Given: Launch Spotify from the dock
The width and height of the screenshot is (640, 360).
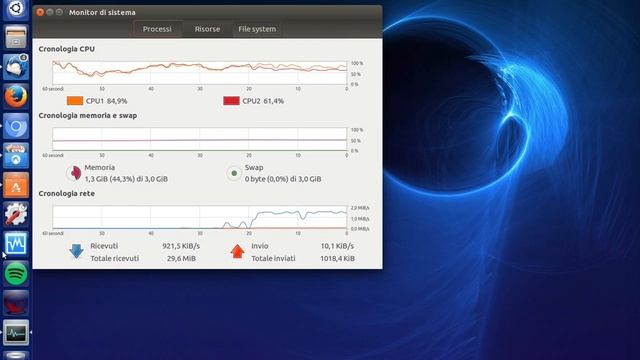Looking at the screenshot, I should click(16, 273).
